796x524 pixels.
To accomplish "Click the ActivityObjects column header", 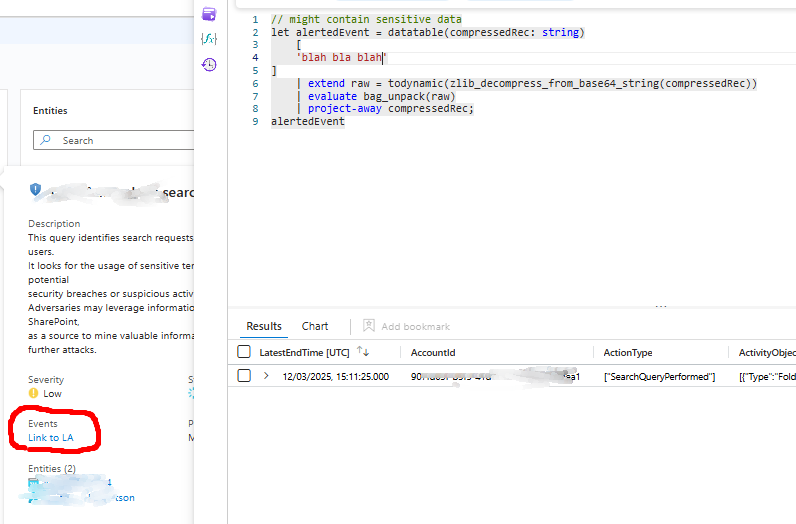I will pos(767,352).
